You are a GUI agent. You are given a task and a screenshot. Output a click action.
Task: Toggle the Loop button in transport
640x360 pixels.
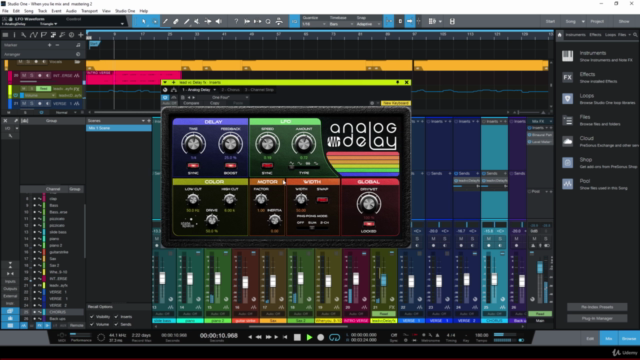pos(334,338)
